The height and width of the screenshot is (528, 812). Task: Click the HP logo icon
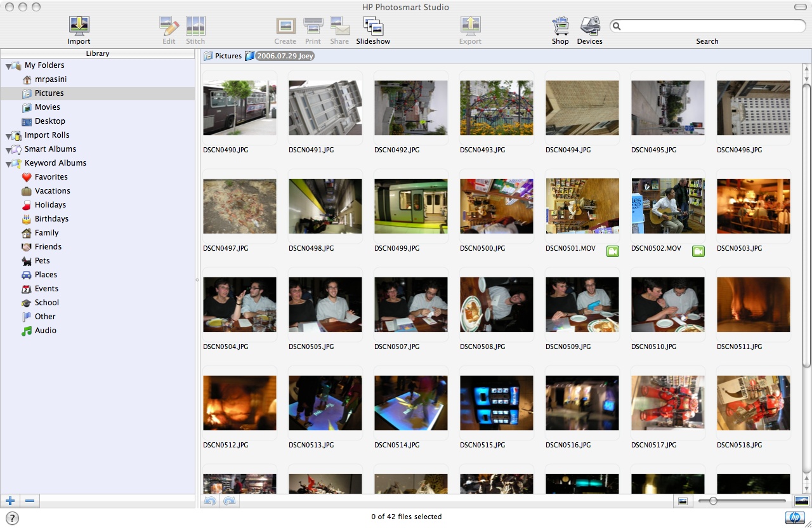[x=794, y=518]
